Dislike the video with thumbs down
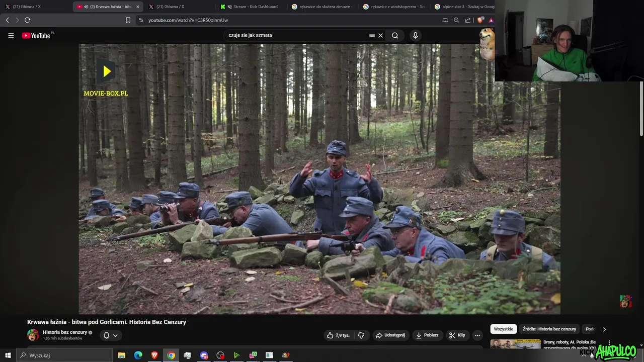644x362 pixels. tap(361, 335)
